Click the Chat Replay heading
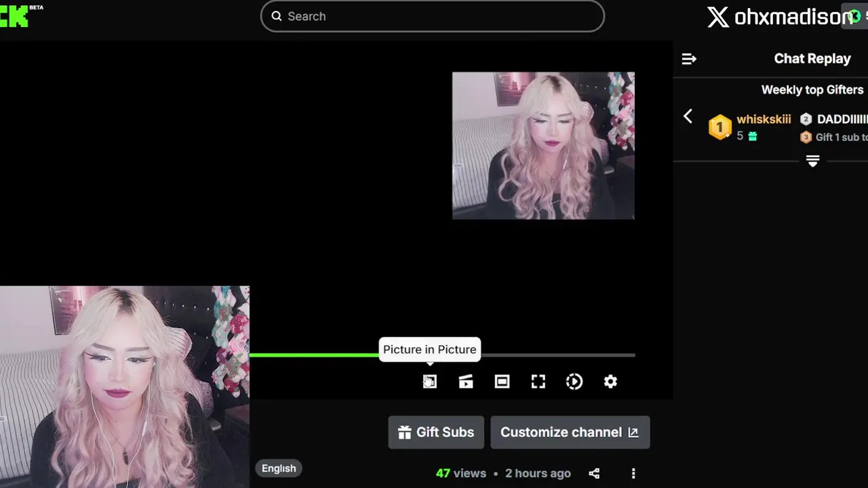The image size is (868, 488). pyautogui.click(x=812, y=59)
